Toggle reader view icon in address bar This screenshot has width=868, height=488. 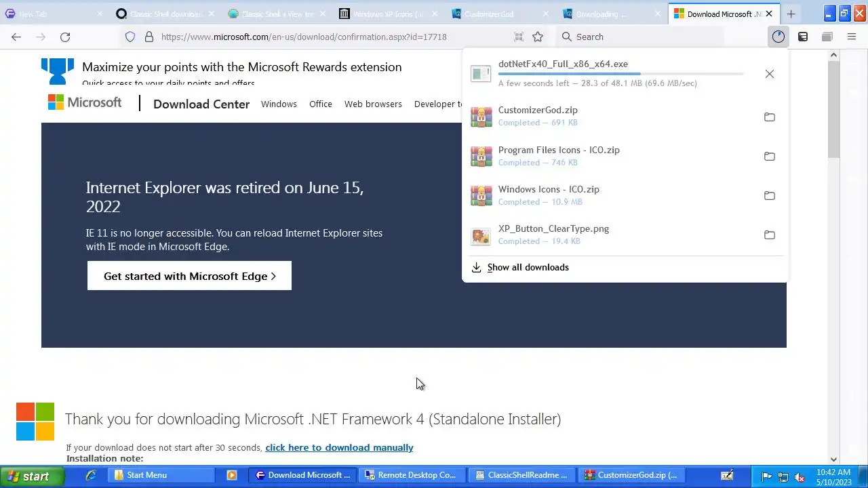click(519, 37)
